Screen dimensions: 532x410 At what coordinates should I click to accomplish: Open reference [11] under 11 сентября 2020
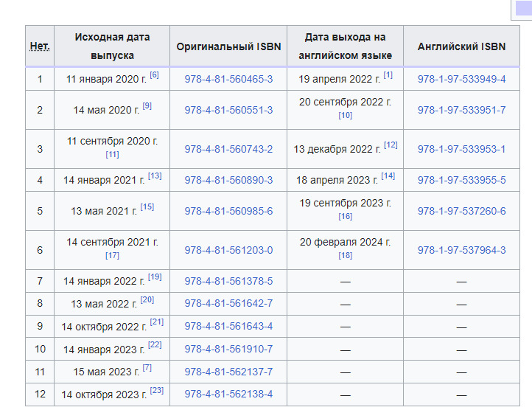[112, 154]
